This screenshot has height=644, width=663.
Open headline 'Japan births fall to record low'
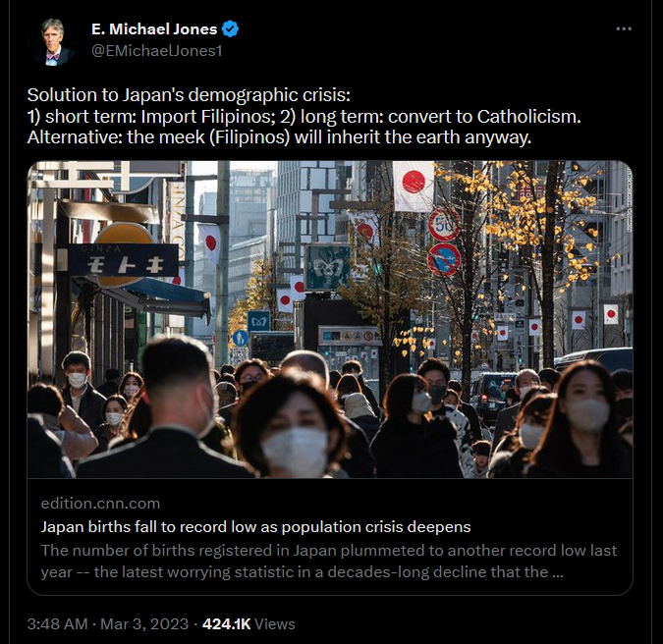click(x=255, y=527)
